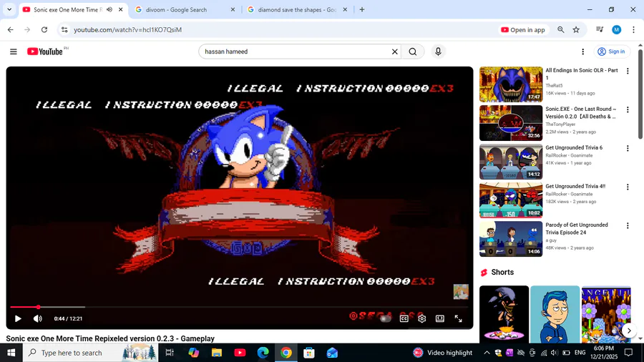
Task: Open more options for Parody of Get Ungrounded Trivia
Action: (x=628, y=225)
